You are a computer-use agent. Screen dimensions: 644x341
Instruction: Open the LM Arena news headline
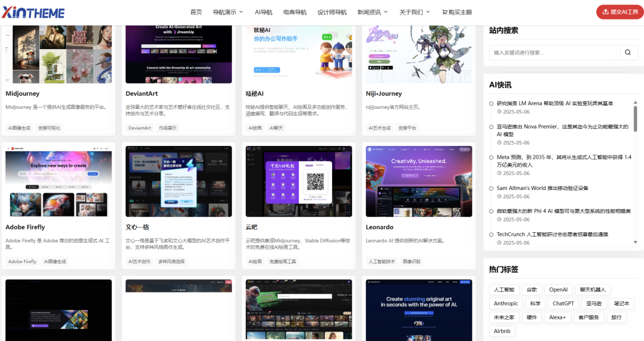pos(555,104)
